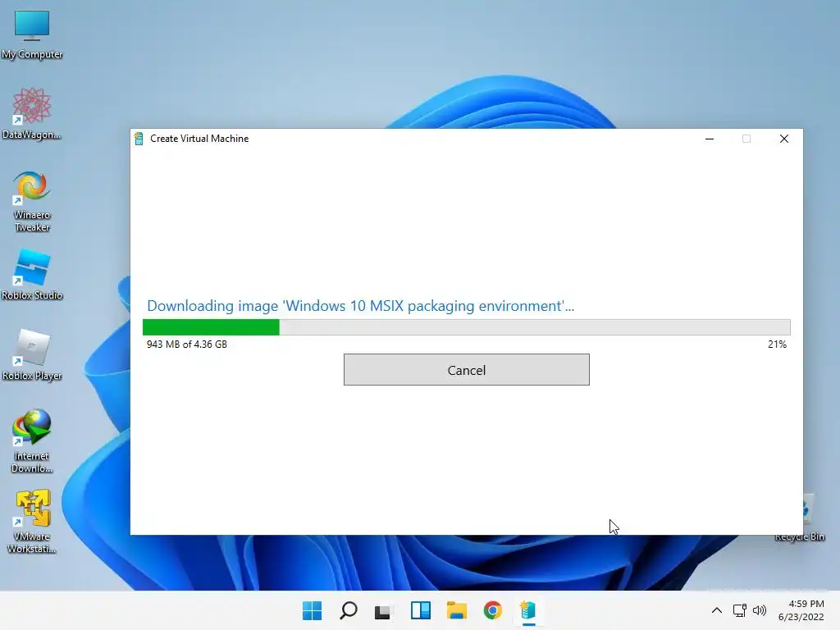840x630 pixels.
Task: Select the Hyper-V Quick Create taskbar icon
Action: (x=528, y=610)
